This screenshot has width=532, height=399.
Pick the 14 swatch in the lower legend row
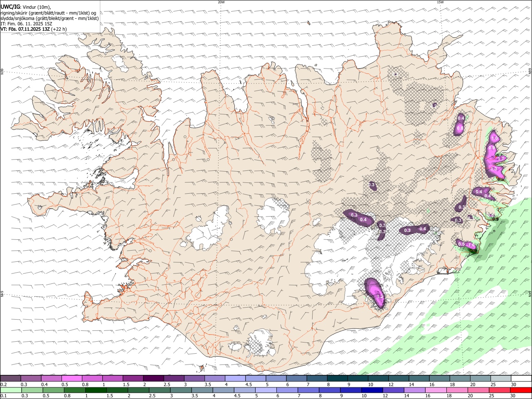(x=414, y=390)
